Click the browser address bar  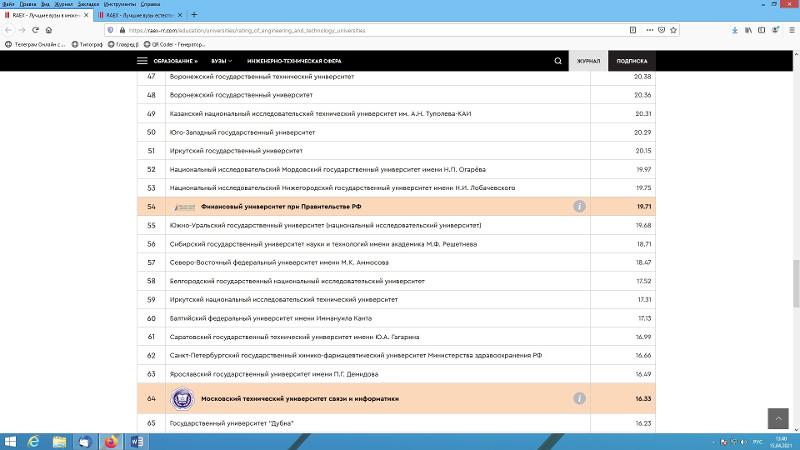400,30
